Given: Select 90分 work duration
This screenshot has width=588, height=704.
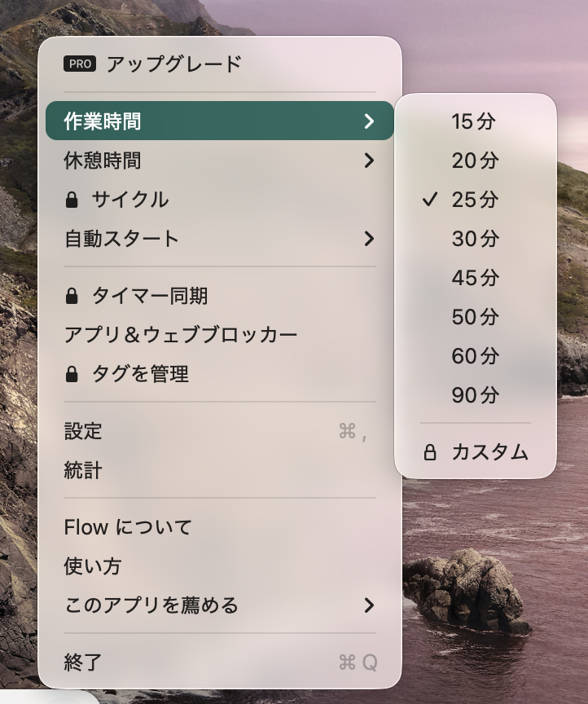Looking at the screenshot, I should (476, 395).
